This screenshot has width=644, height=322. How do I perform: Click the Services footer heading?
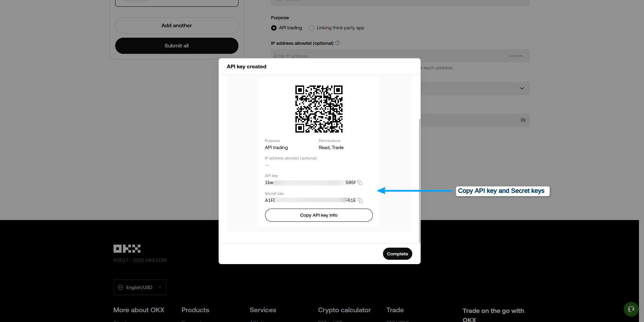click(263, 310)
